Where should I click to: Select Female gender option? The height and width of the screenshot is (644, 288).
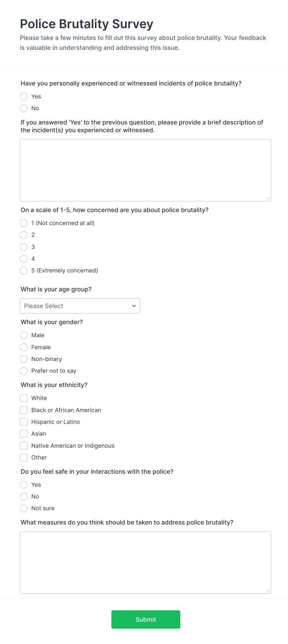24,347
